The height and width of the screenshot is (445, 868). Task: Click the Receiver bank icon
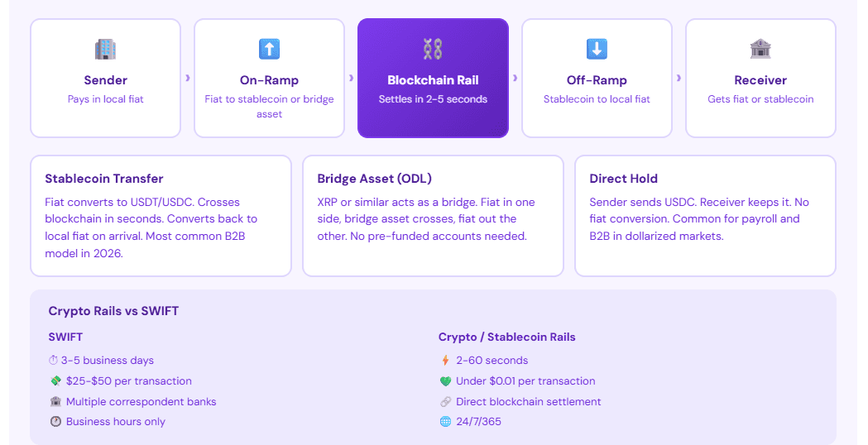pos(760,49)
